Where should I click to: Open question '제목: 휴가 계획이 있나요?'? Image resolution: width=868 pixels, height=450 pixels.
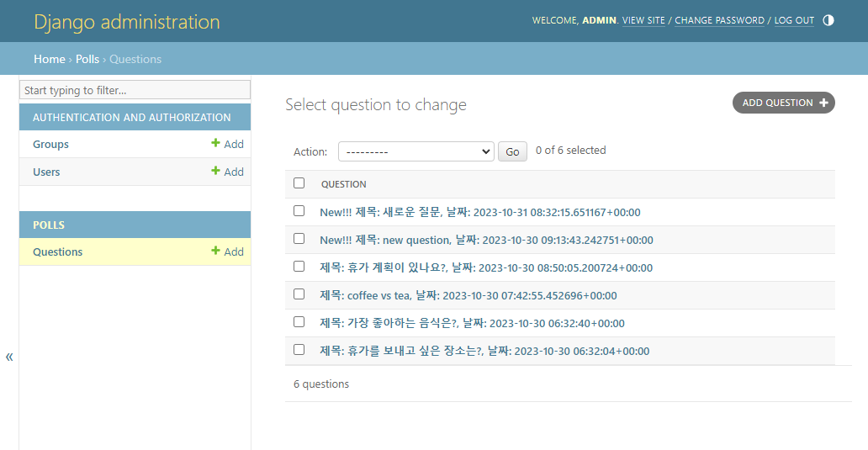tap(486, 267)
